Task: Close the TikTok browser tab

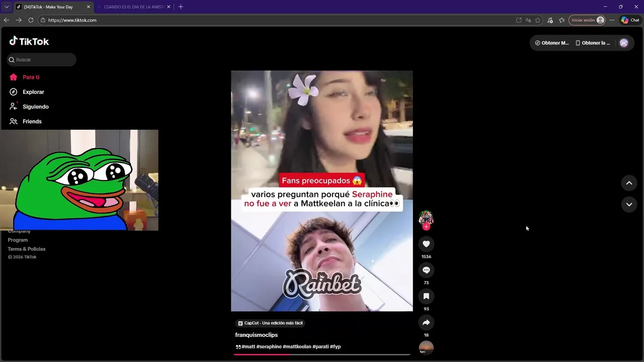Action: pyautogui.click(x=89, y=7)
